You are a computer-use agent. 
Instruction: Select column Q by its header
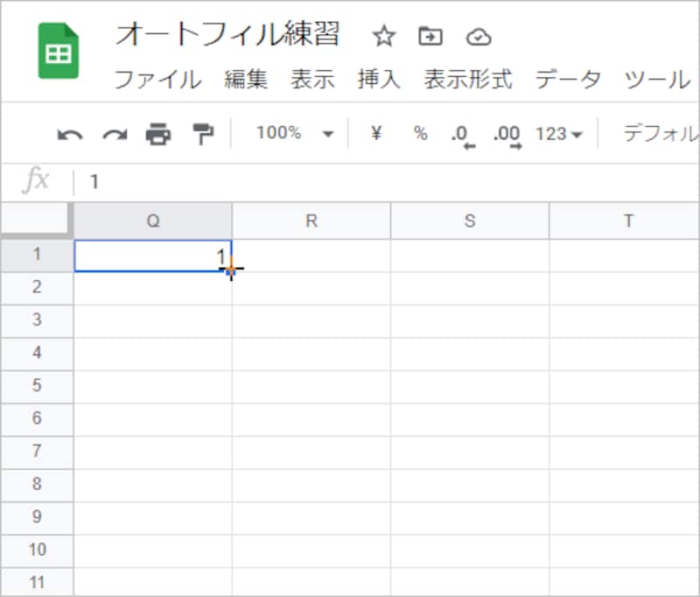click(x=152, y=221)
